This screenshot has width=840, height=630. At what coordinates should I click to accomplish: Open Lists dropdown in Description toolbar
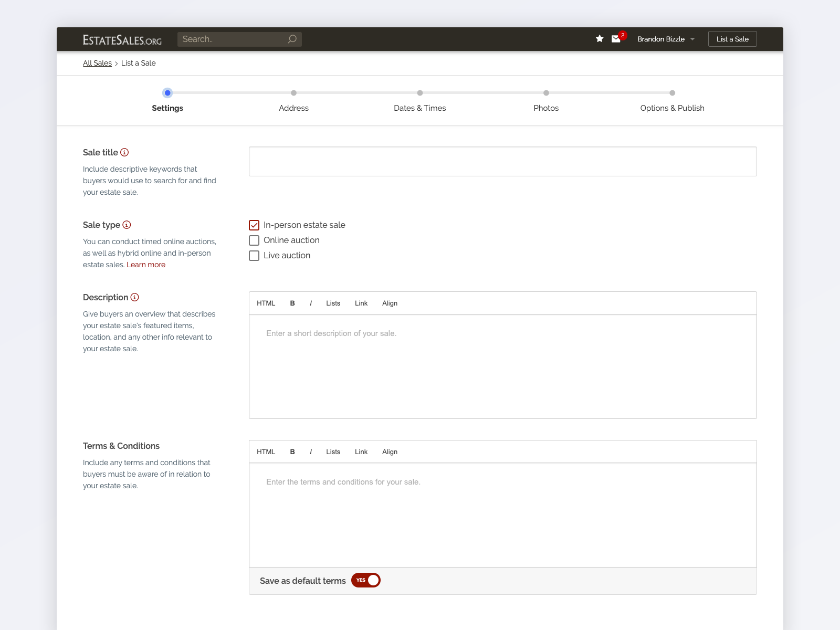point(333,303)
